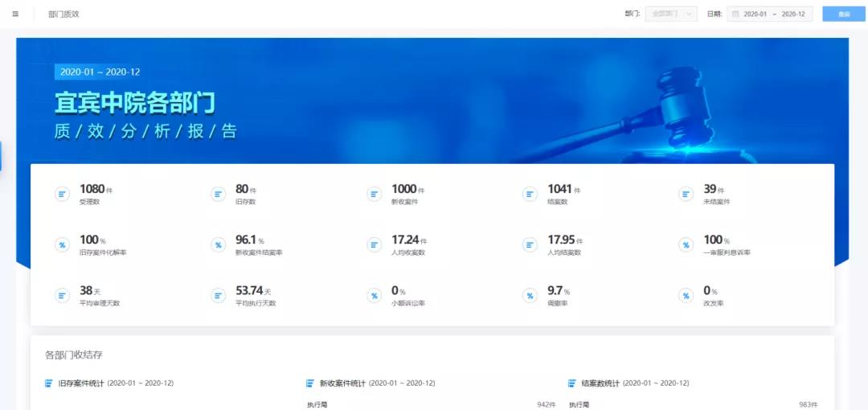Open the hamburger menu in top bar
The width and height of the screenshot is (868, 410).
tap(15, 14)
